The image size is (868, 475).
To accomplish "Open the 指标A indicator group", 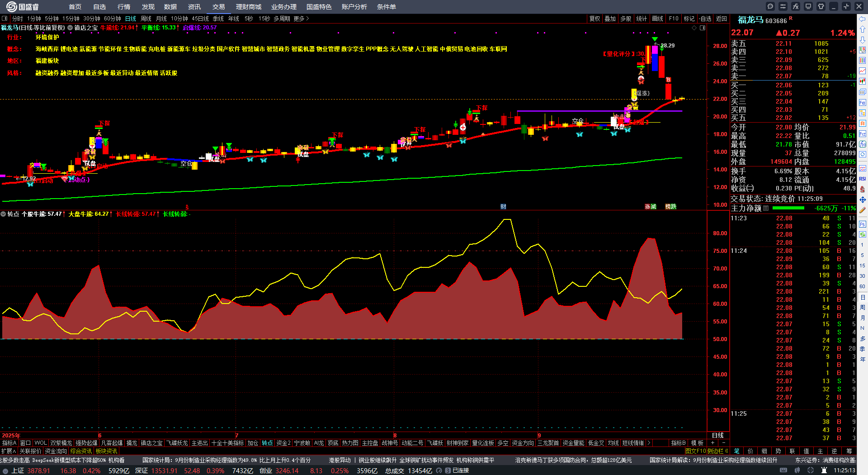I will click(x=9, y=443).
